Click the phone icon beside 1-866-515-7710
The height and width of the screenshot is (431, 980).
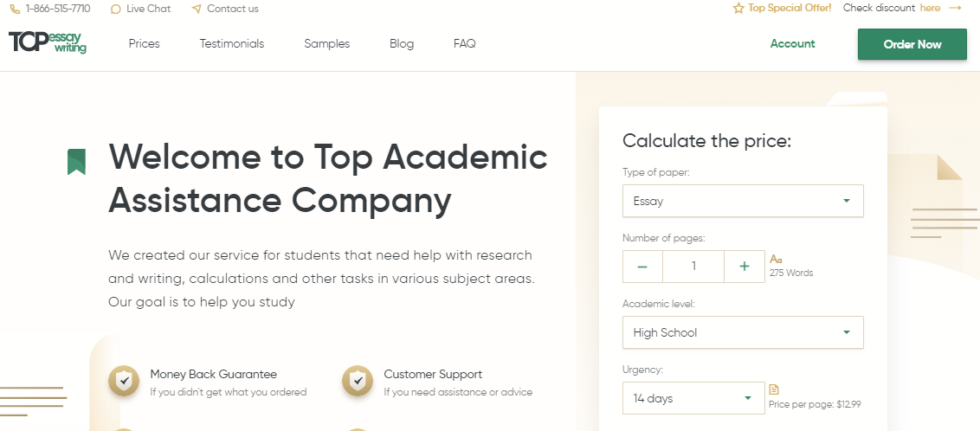(x=15, y=10)
